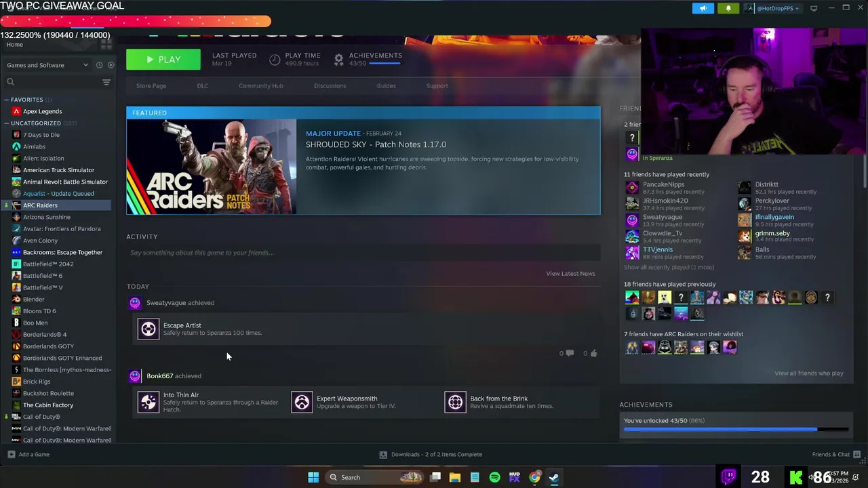Open SHROUDED SKY - Patch Notes 1.17.0 link
This screenshot has width=868, height=488.
coord(376,144)
